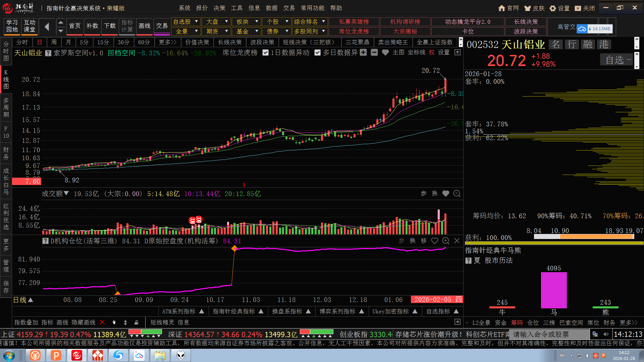The width and height of the screenshot is (644, 362).
Task: Toggle the 融 margin badge
Action: click(x=588, y=44)
